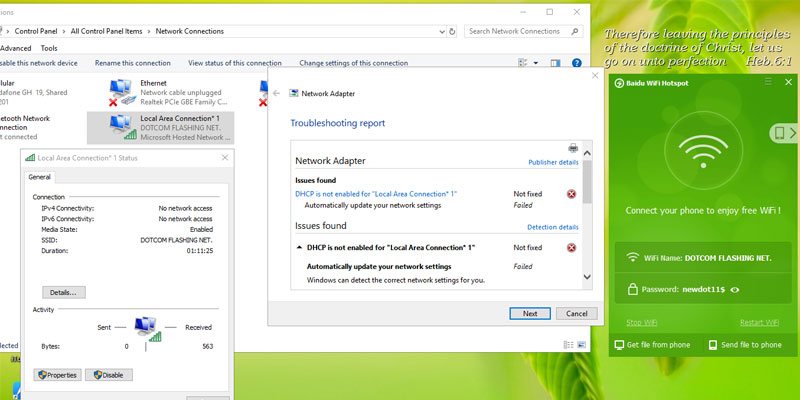Image resolution: width=800 pixels, height=400 pixels.
Task: Toggle the preview pane icon
Action: pos(556,63)
